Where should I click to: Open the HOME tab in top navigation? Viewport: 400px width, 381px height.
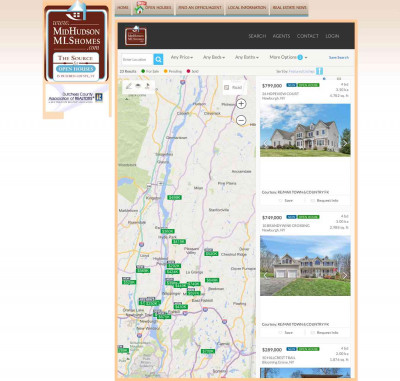pyautogui.click(x=123, y=8)
